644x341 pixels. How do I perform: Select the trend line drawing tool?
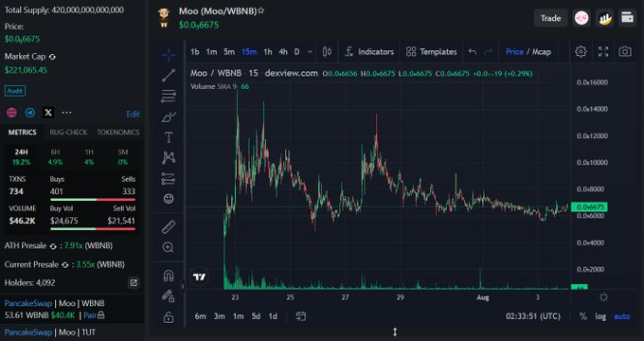click(169, 75)
